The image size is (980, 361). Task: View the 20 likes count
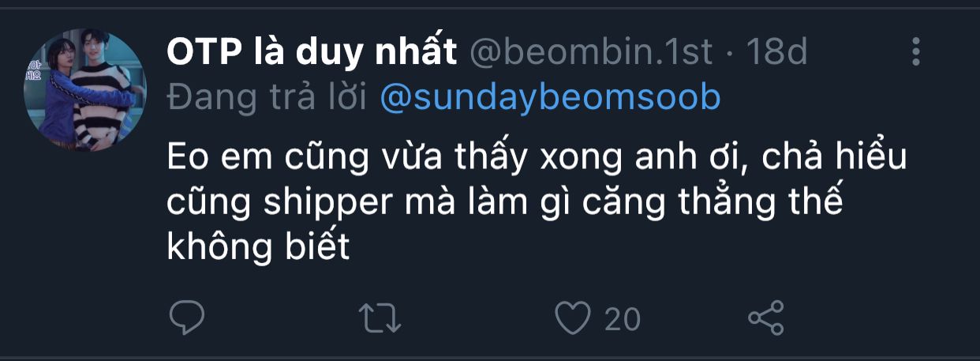(623, 319)
